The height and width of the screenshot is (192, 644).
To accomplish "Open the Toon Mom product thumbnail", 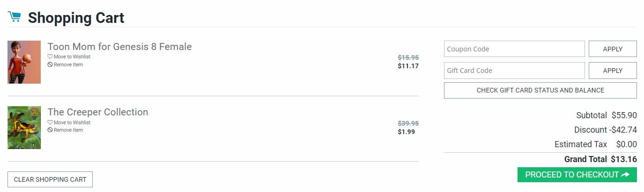I will tap(24, 62).
